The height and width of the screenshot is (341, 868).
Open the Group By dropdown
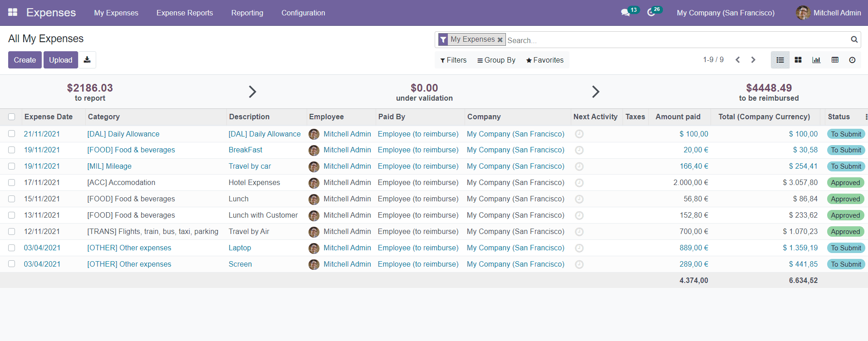pos(496,60)
